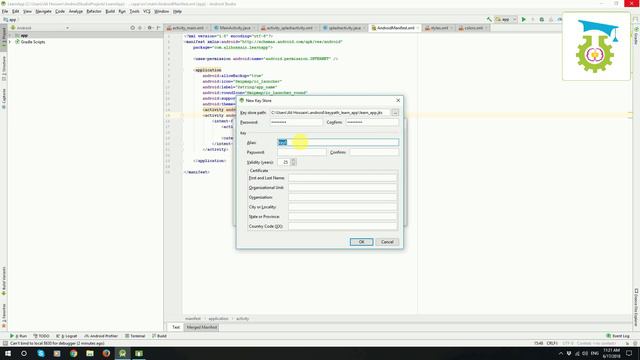This screenshot has height=360, width=640.
Task: Open the Refactor menu
Action: pos(93,11)
